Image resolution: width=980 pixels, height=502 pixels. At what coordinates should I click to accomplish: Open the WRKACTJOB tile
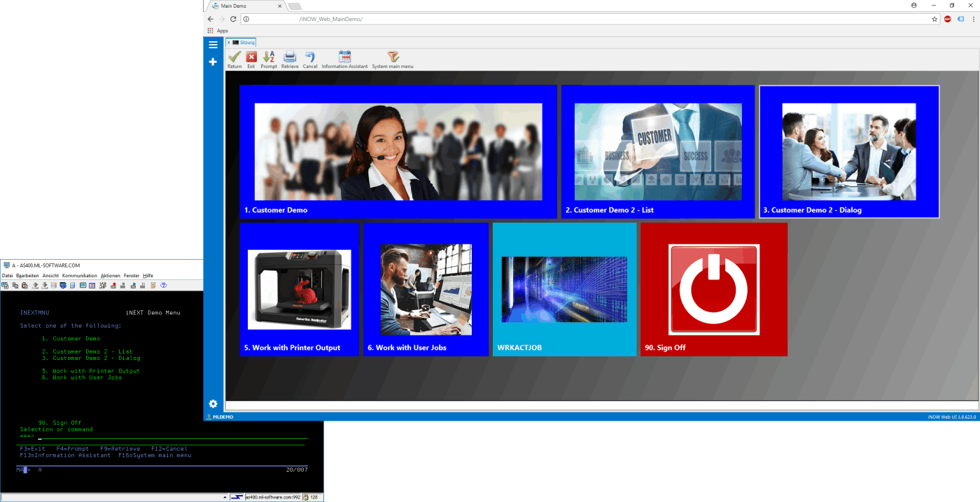point(564,290)
